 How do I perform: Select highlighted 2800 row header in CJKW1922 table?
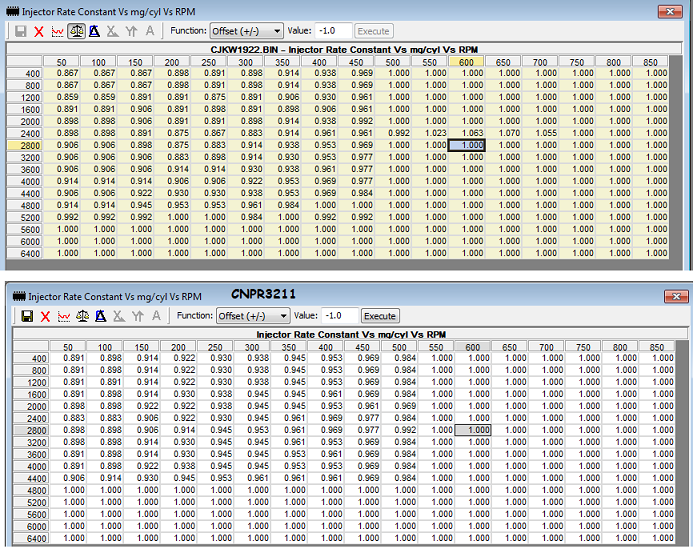(x=24, y=145)
